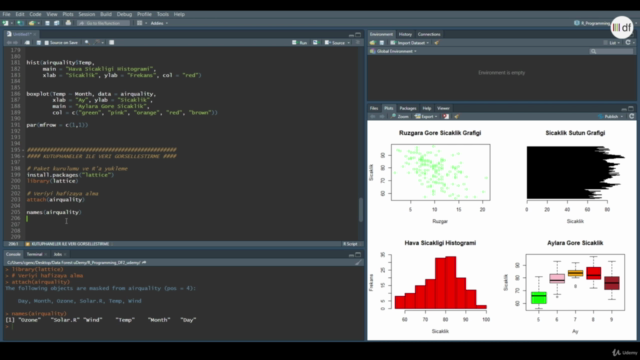Image resolution: width=640 pixels, height=360 pixels.
Task: Click the new file icon in main toolbar
Action: coord(6,23)
